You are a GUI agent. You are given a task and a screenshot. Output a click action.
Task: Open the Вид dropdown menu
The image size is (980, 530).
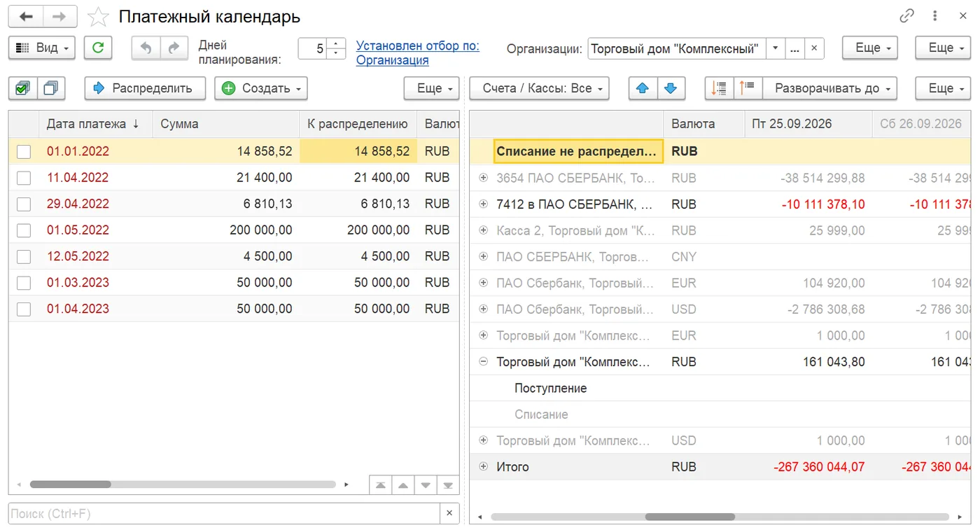pos(42,48)
